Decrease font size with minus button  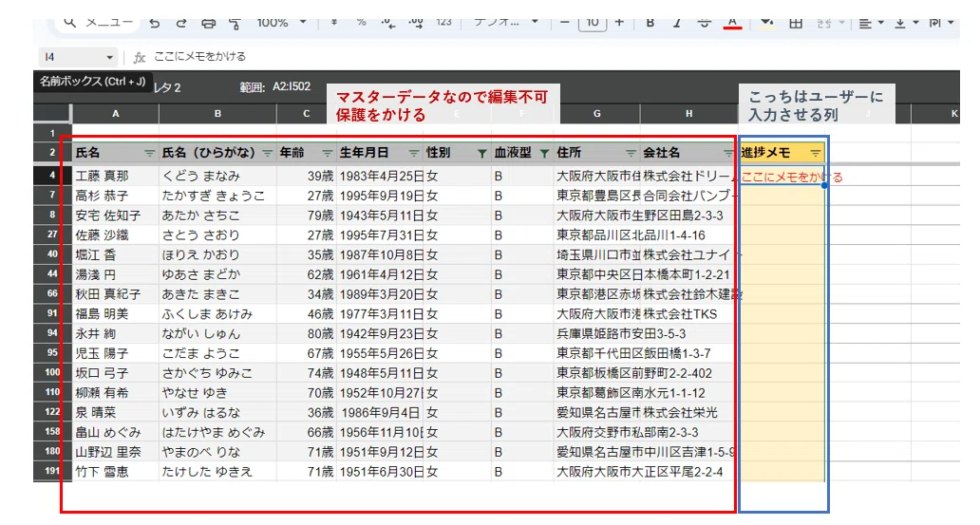[565, 23]
